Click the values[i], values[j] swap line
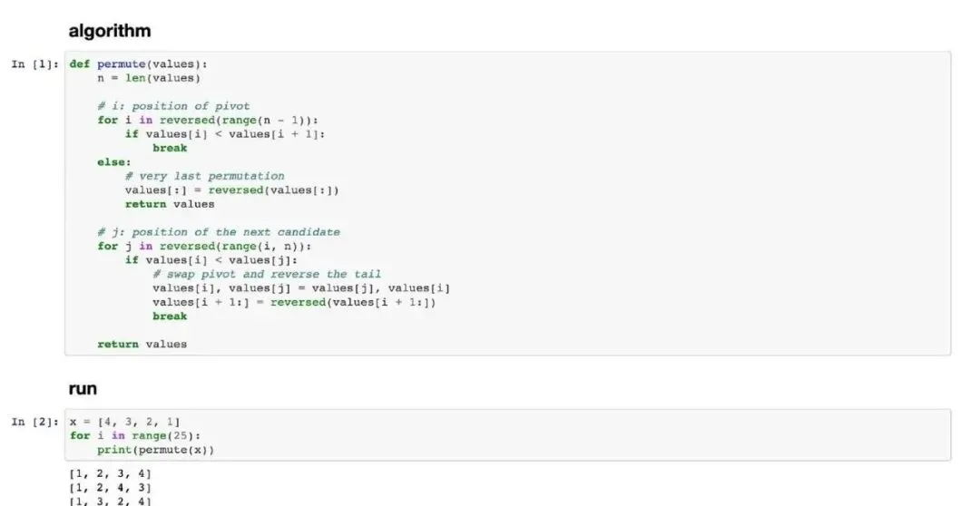Viewport: 980px width, 506px height. [x=300, y=288]
